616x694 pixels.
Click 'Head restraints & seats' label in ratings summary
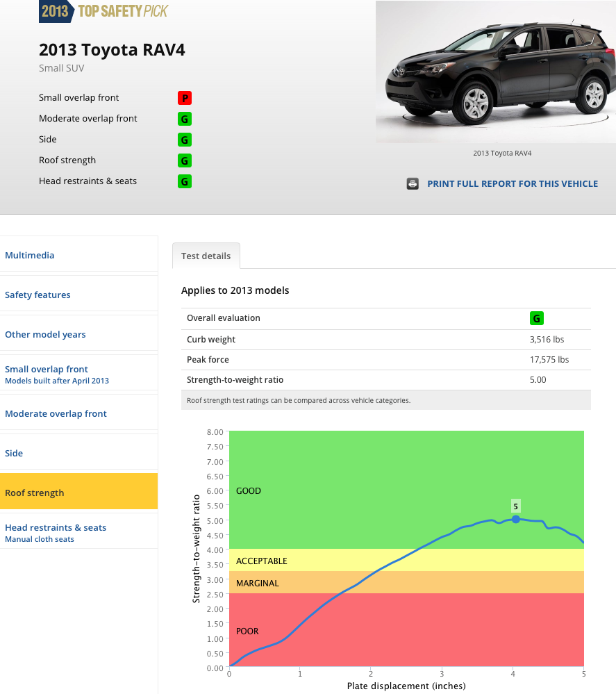pyautogui.click(x=88, y=181)
